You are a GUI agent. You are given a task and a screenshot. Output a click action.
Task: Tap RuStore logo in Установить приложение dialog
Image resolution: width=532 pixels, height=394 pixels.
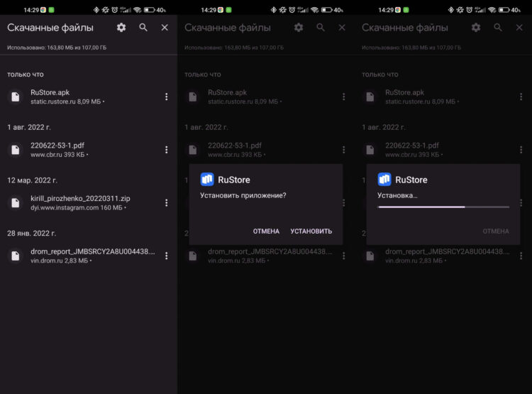(x=207, y=180)
